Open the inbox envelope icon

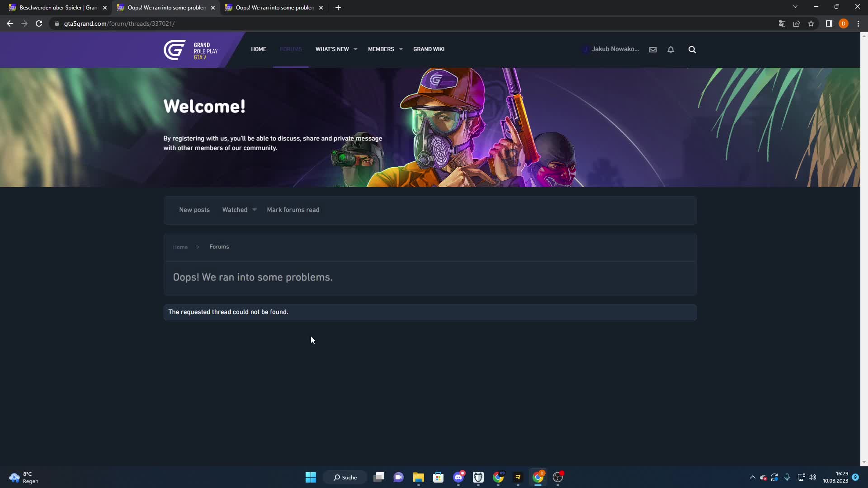653,50
